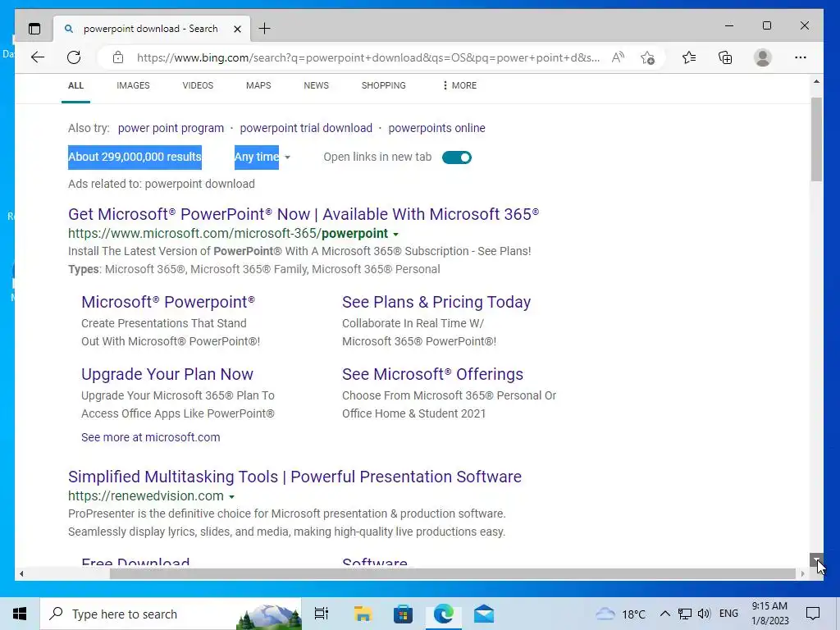Open Task View on taskbar
Screen dimensions: 840x630
pyautogui.click(x=322, y=614)
